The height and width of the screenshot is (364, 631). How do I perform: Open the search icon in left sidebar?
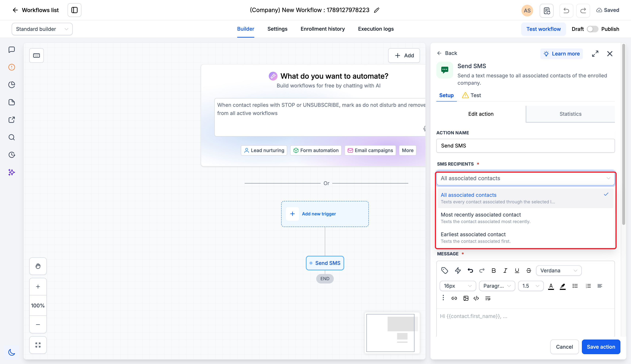[x=12, y=137]
